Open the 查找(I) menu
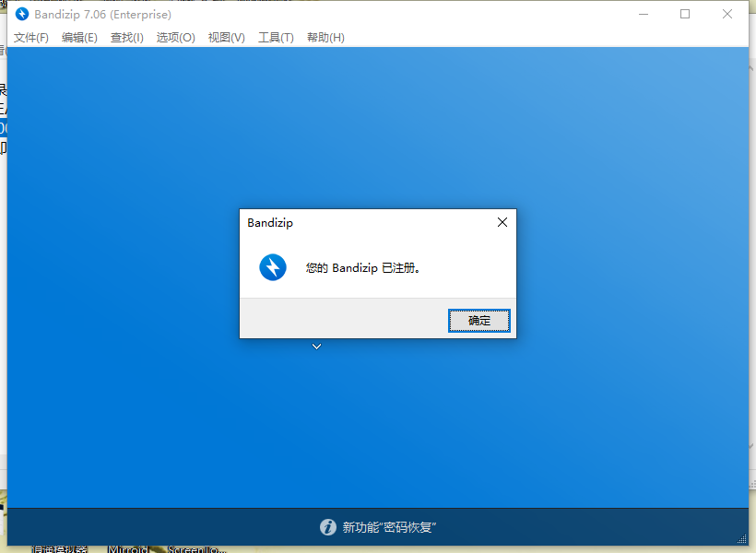 click(127, 38)
